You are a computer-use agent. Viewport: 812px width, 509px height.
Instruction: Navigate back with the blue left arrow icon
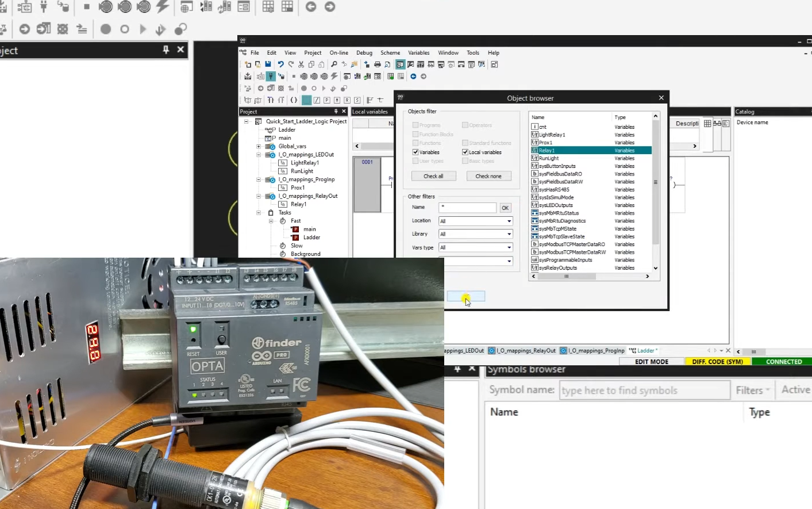[x=413, y=76]
